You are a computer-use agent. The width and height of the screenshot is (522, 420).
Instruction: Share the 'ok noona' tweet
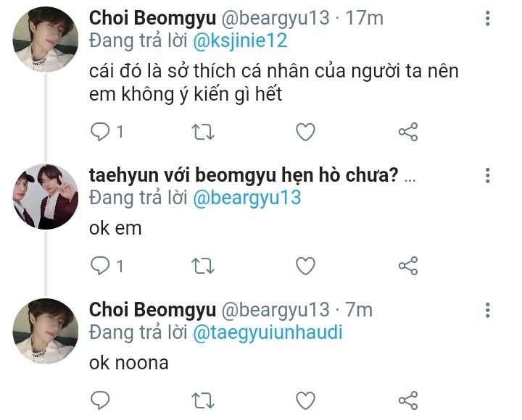[408, 399]
